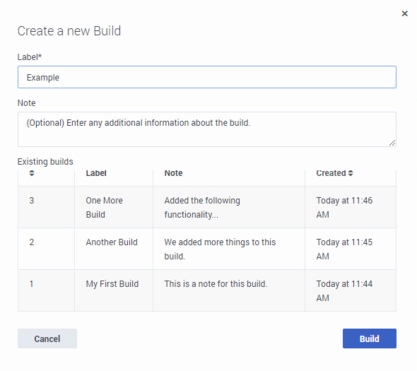417x371 pixels.
Task: Sort builds by number column arrows
Action: coord(32,173)
